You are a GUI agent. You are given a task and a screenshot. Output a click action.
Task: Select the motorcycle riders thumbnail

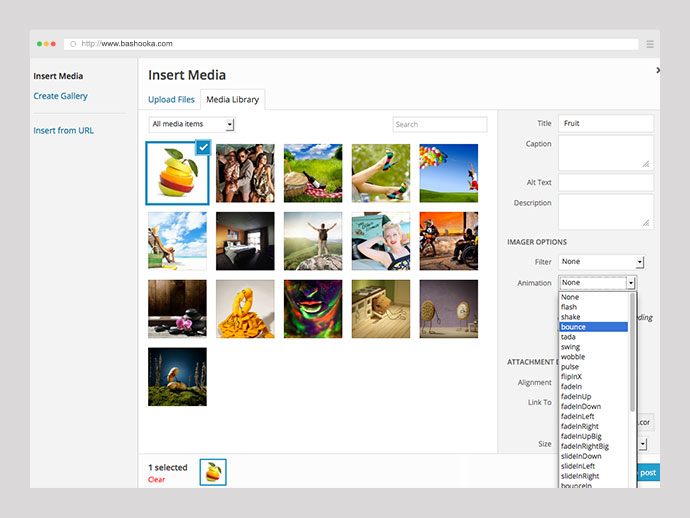coord(448,241)
